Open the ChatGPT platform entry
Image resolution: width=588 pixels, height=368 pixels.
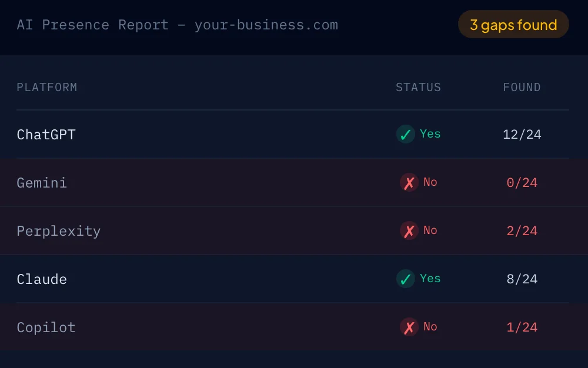click(46, 134)
